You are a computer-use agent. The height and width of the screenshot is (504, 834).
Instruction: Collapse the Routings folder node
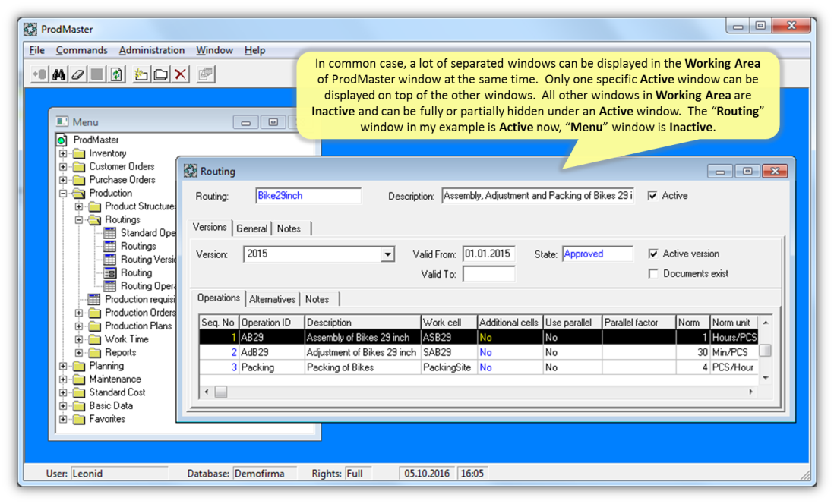tap(79, 220)
